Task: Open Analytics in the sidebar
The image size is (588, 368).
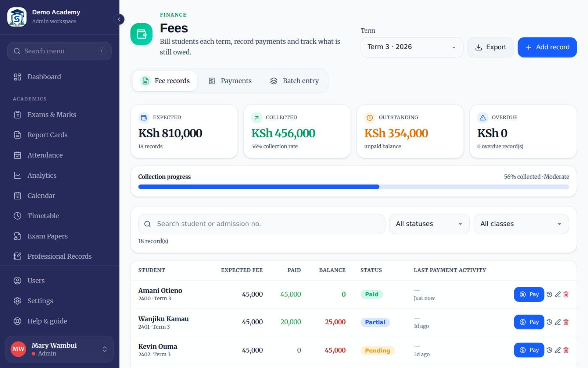Action: click(x=60, y=175)
